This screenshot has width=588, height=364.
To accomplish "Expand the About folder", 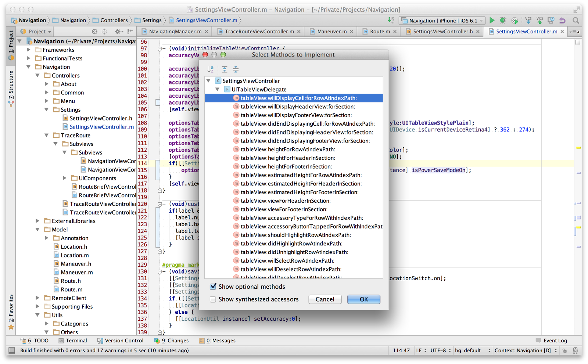I will [x=46, y=84].
